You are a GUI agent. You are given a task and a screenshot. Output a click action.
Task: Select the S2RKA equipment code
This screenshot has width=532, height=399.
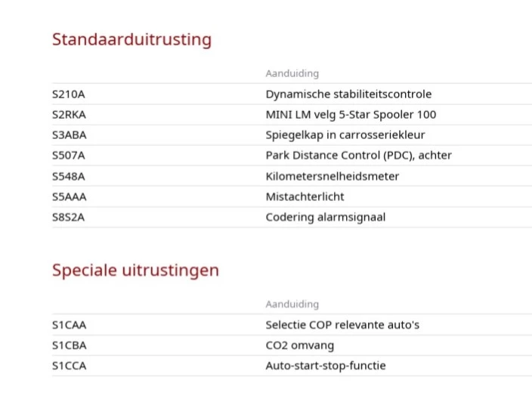pyautogui.click(x=69, y=115)
